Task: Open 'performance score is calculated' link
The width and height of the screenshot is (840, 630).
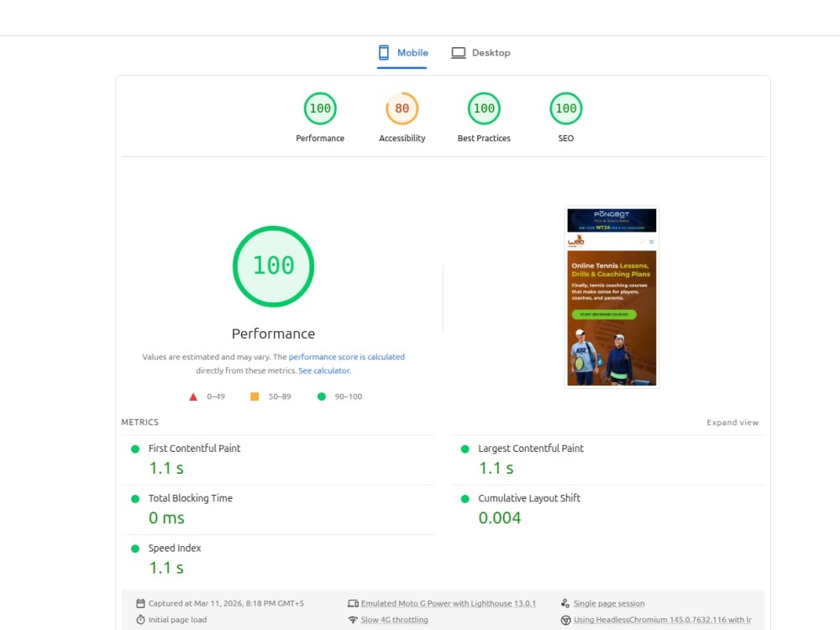Action: coord(347,357)
